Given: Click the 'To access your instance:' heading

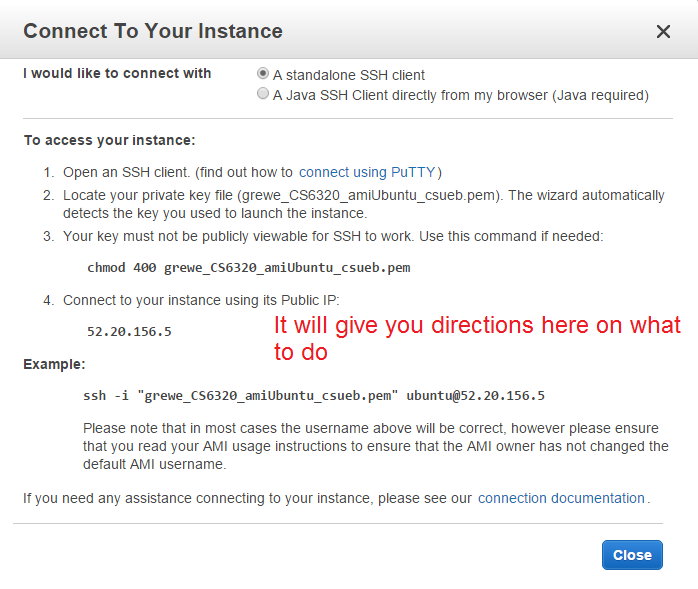Looking at the screenshot, I should pyautogui.click(x=110, y=140).
